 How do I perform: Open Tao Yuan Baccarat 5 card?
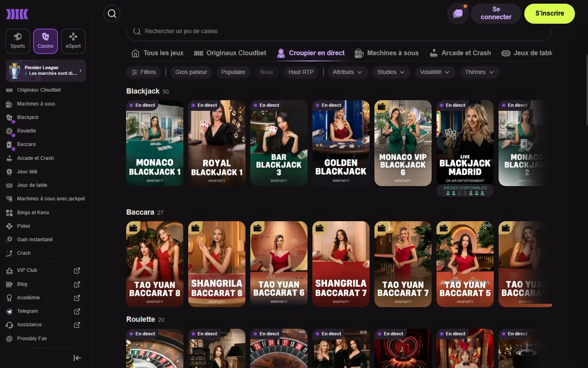click(465, 264)
